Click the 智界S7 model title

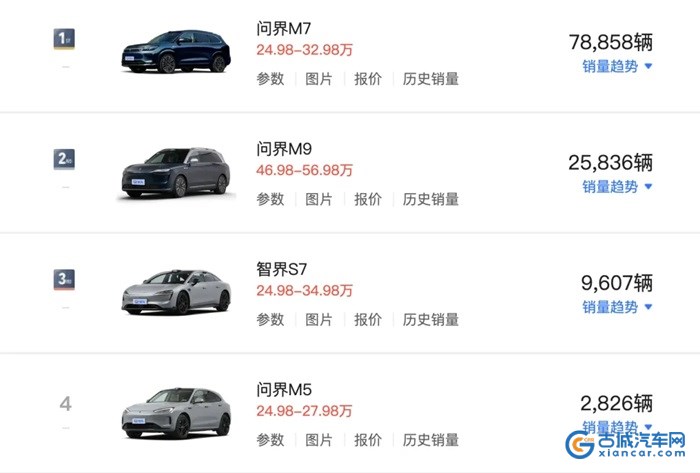pos(284,269)
